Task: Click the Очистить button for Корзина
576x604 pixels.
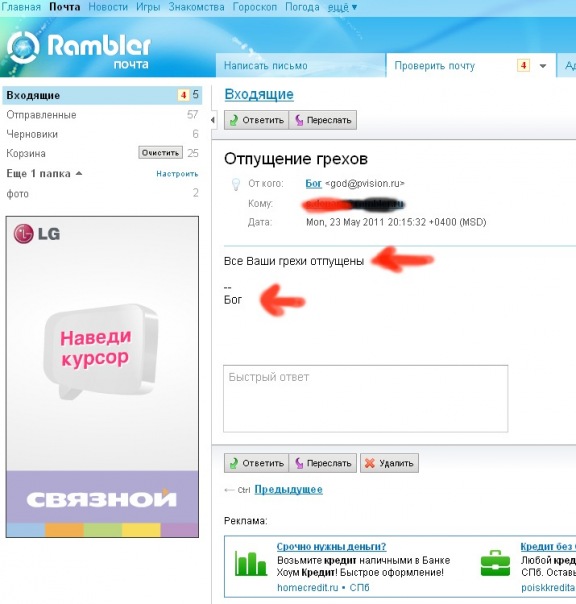Action: pos(160,153)
